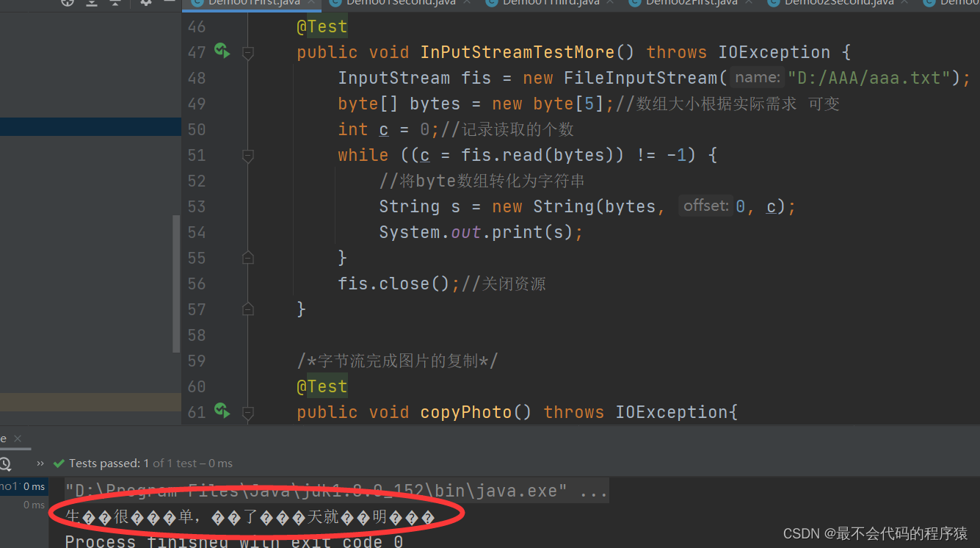
Task: Fold the copyPhoto method at line 61
Action: (x=248, y=413)
